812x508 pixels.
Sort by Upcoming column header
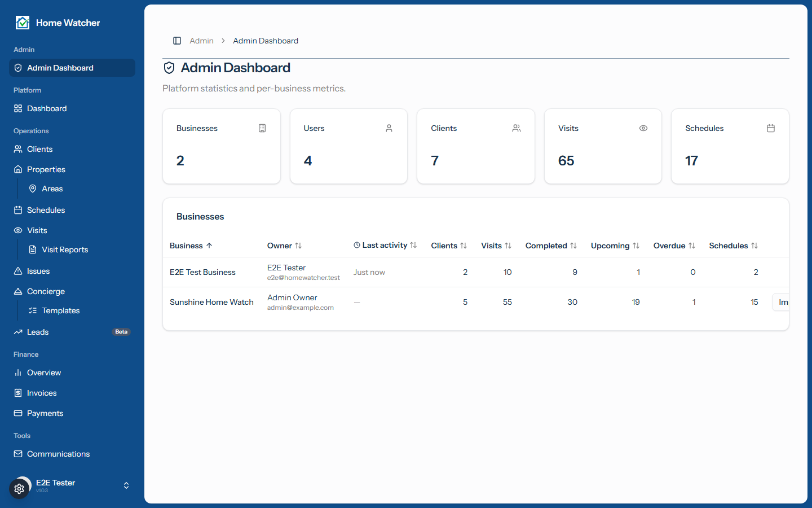615,246
